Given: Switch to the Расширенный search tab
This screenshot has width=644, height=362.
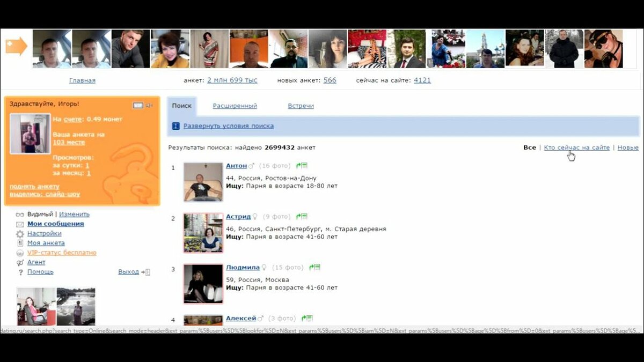Looking at the screenshot, I should click(x=235, y=106).
